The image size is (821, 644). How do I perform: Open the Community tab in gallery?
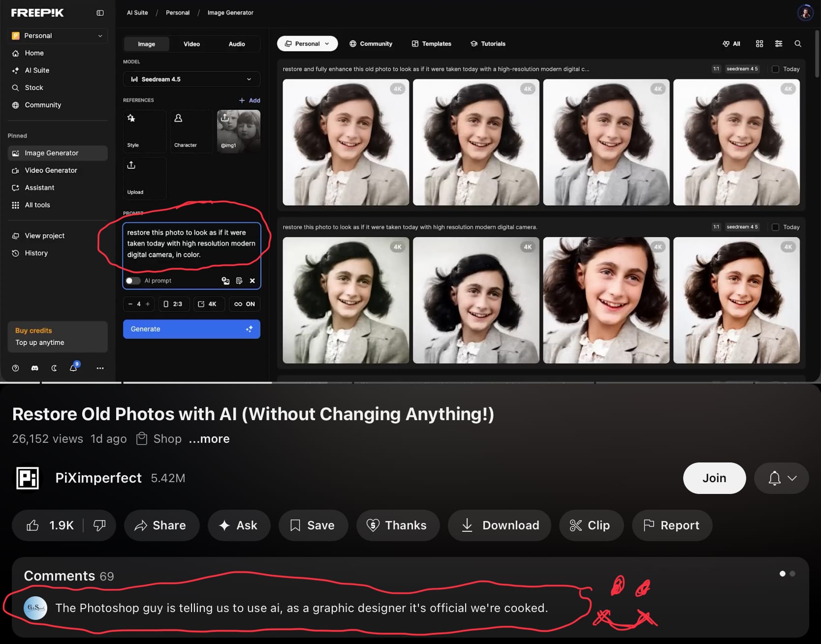click(371, 44)
